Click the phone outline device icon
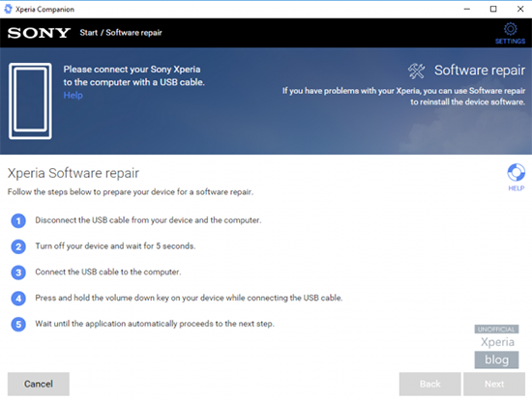The image size is (532, 401). pos(30,101)
